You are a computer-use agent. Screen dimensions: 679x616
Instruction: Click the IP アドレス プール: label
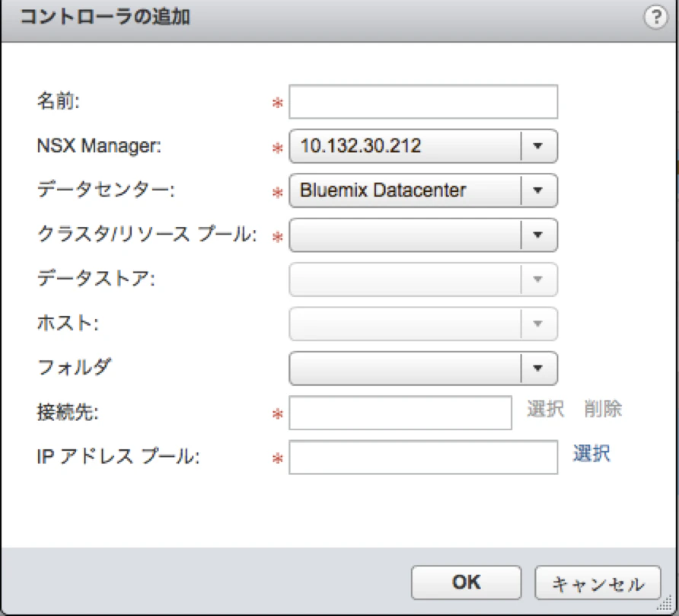pos(118,457)
